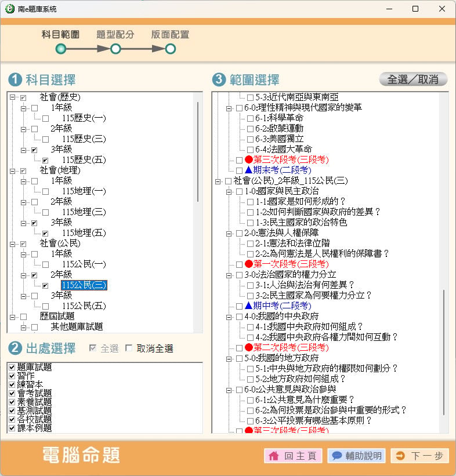Check 5-2:地方政府如何組成？ checkbox

coord(250,379)
